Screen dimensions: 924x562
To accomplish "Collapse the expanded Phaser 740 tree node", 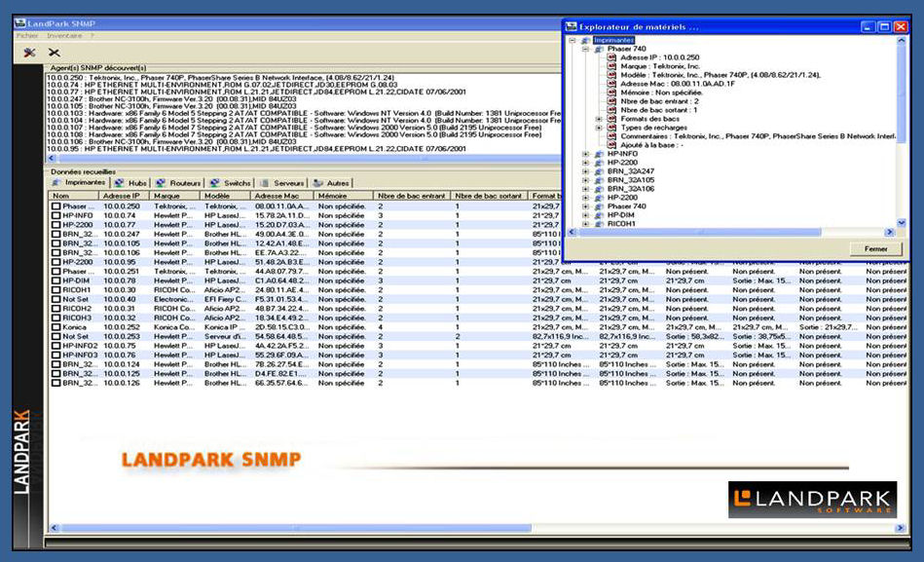I will point(585,49).
